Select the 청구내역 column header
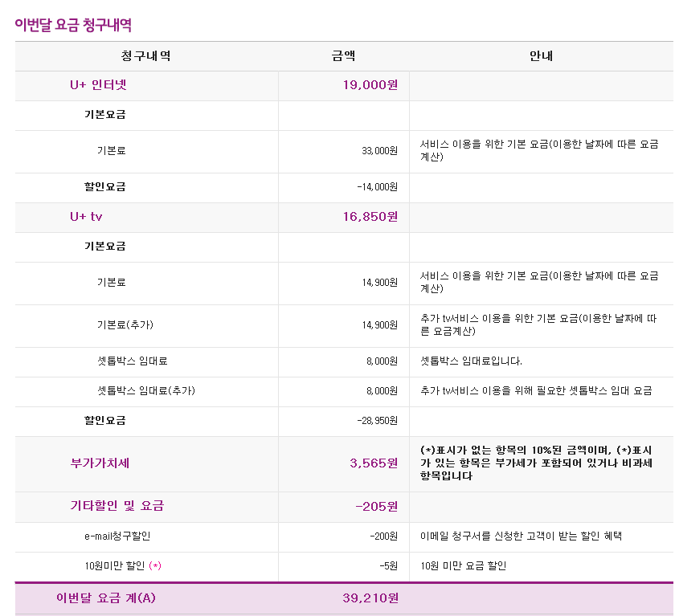This screenshot has height=616, width=675. click(x=145, y=56)
